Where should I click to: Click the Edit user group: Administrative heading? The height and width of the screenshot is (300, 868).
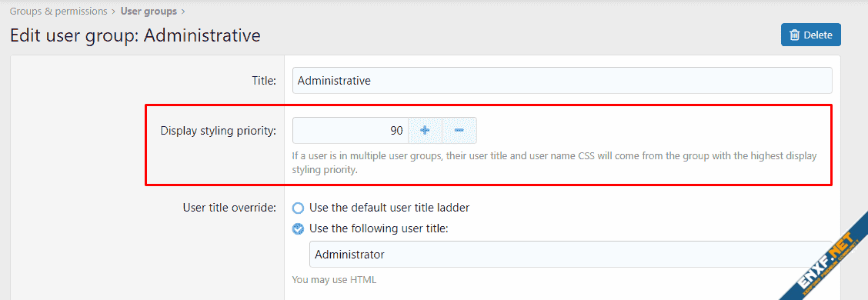click(x=135, y=35)
